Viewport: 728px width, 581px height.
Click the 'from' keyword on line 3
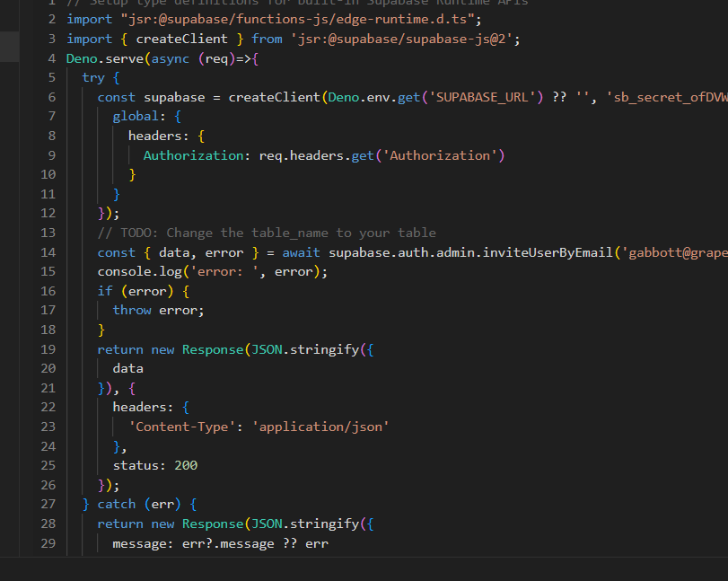[267, 39]
